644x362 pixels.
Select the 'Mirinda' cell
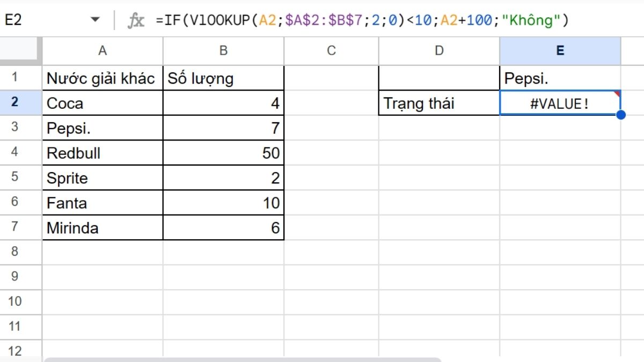pyautogui.click(x=103, y=227)
